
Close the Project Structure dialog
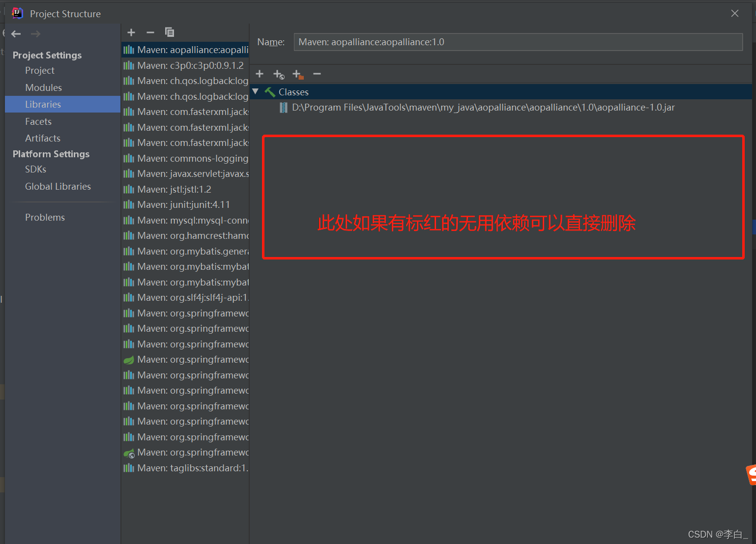735,13
